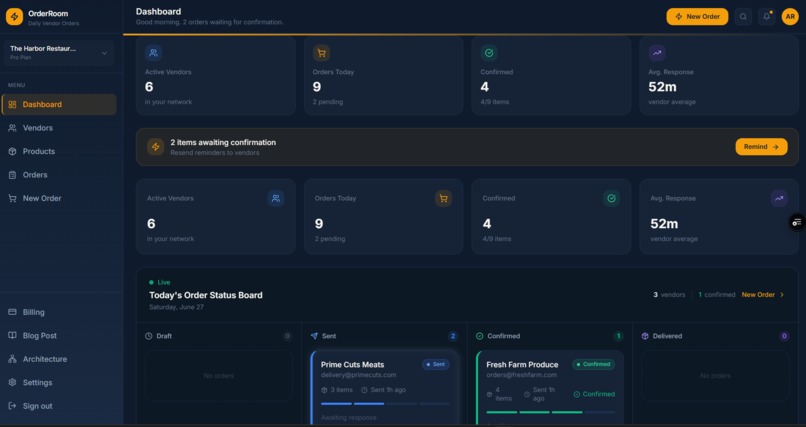
Task: Click Dashboard grid icon in sidebar
Action: (x=12, y=104)
